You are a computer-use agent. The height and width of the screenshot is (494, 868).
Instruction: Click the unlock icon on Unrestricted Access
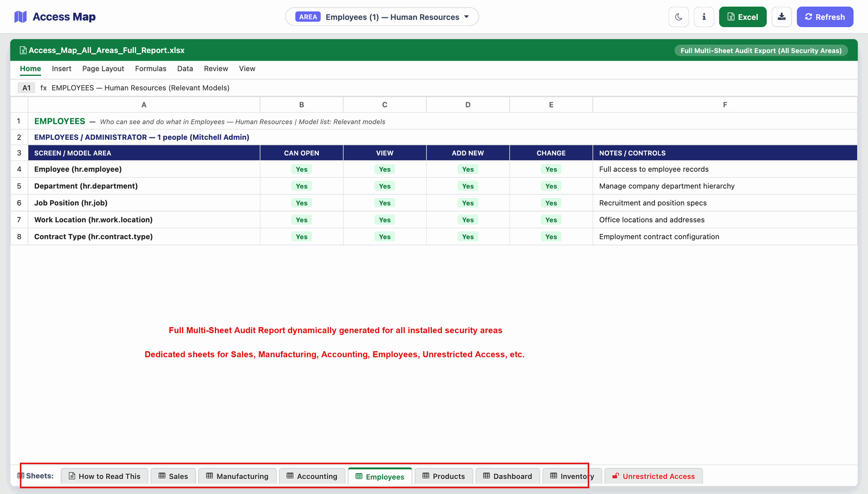click(x=616, y=475)
